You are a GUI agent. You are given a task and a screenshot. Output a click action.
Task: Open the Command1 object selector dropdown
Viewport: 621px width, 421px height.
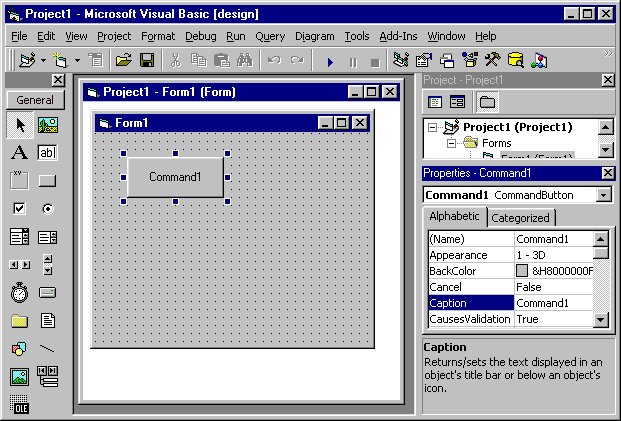(604, 195)
